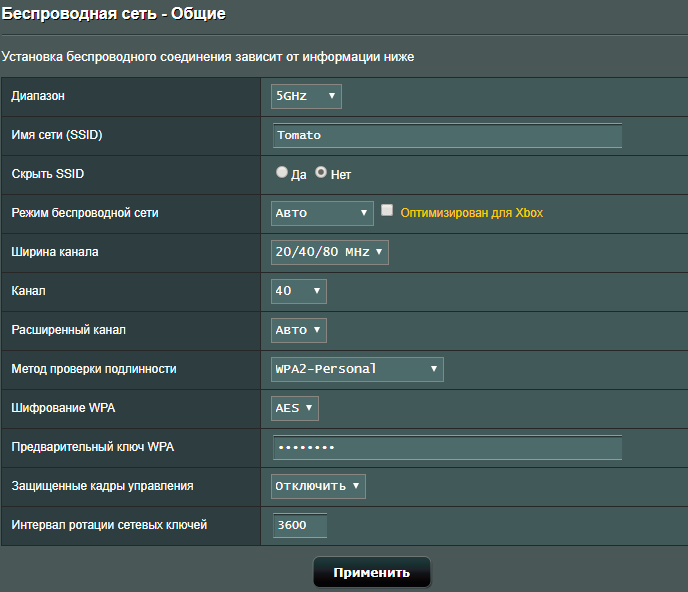Image resolution: width=688 pixels, height=592 pixels.
Task: Click the Метод проверки подлинности label text
Action: click(93, 369)
